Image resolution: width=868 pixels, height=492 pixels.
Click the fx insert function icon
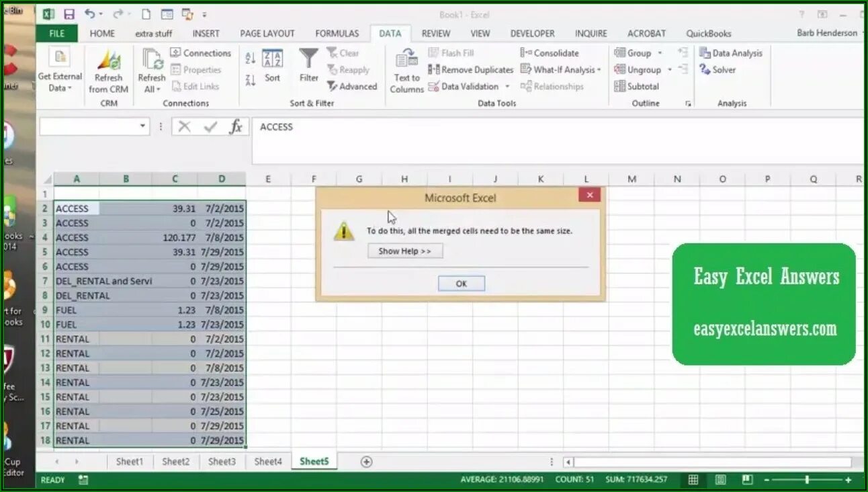[236, 126]
